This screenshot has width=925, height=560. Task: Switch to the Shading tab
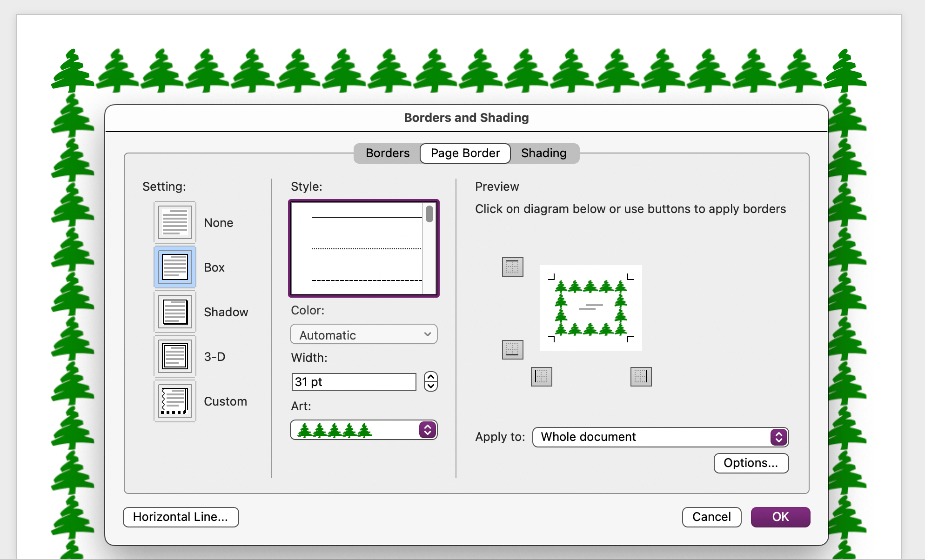(x=543, y=153)
